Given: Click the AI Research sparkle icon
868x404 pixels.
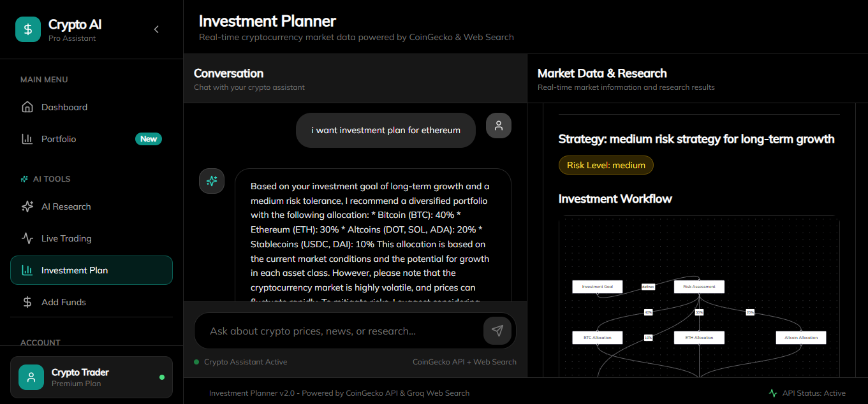Looking at the screenshot, I should (x=27, y=206).
